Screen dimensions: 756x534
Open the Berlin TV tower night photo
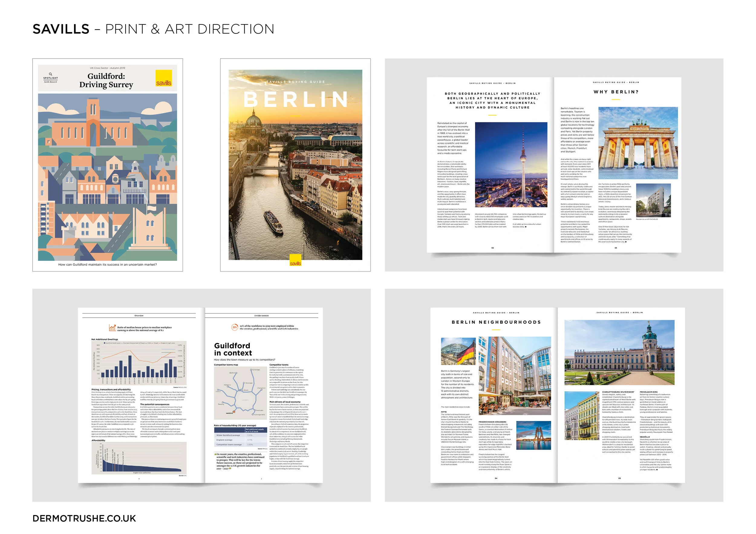[x=511, y=164]
